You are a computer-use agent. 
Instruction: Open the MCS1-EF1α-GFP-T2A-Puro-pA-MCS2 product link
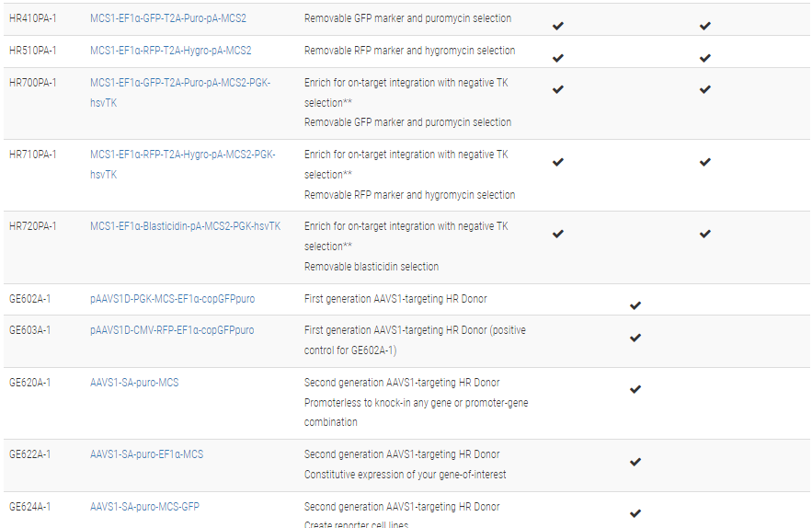[168, 18]
